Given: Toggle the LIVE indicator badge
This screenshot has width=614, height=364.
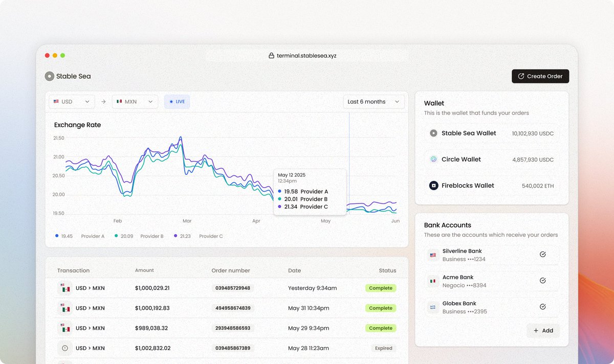Looking at the screenshot, I should click(x=177, y=102).
